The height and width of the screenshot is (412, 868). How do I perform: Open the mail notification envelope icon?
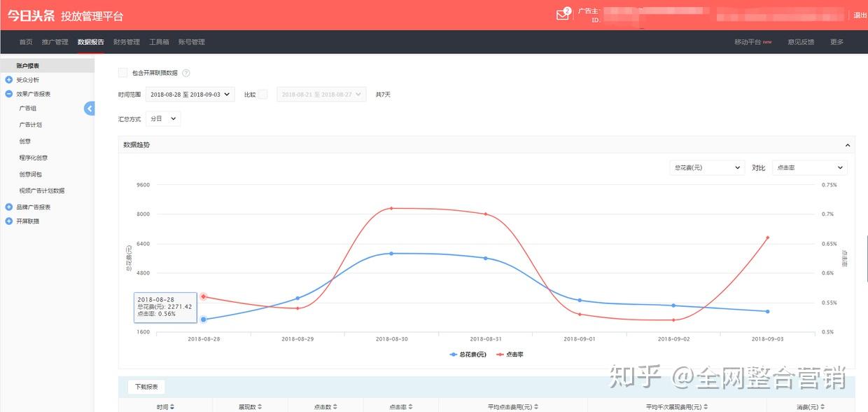(562, 15)
